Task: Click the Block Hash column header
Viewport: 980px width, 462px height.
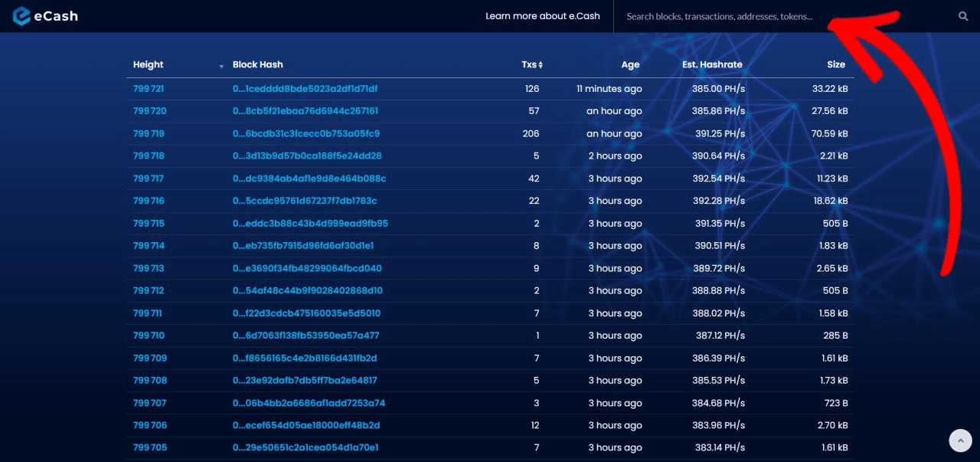Action: coord(257,64)
